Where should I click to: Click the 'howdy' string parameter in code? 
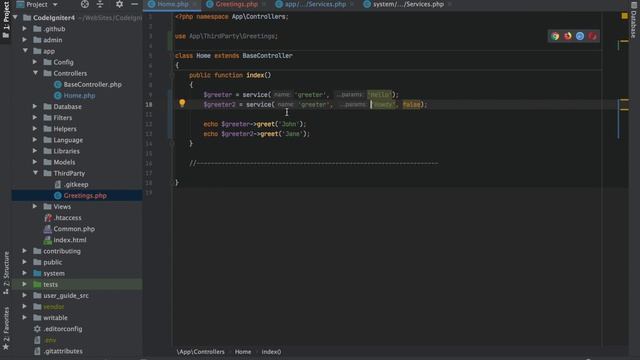[x=384, y=104]
